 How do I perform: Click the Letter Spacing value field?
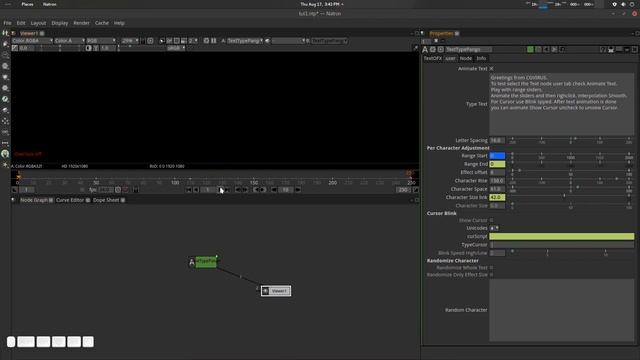click(x=497, y=140)
